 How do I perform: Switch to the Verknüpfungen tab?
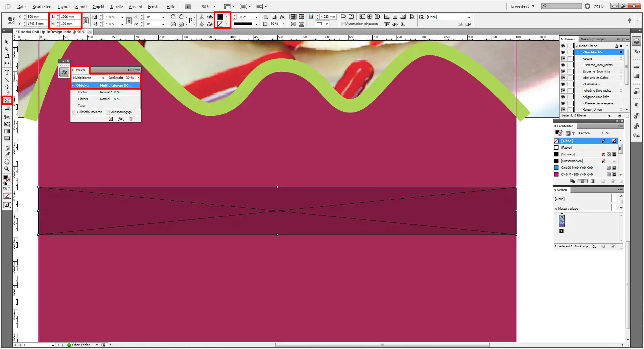click(x=593, y=39)
